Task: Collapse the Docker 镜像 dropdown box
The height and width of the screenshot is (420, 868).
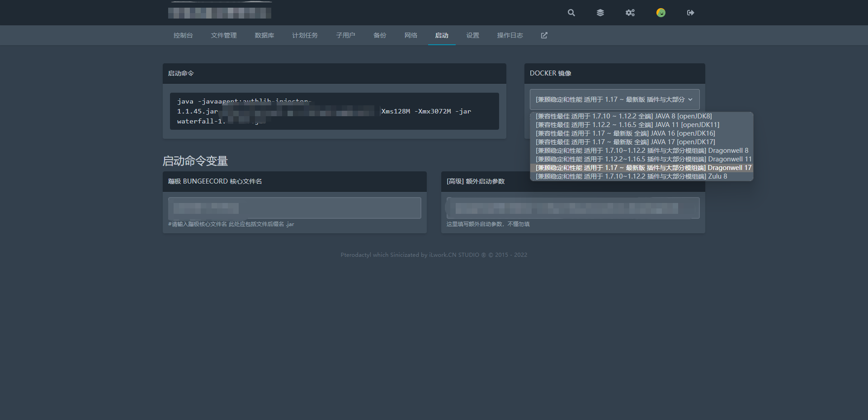Action: tap(614, 99)
